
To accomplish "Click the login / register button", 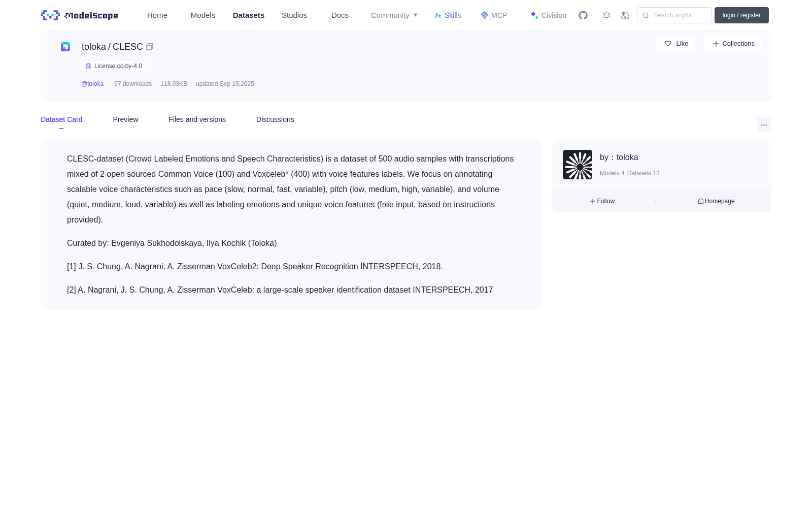I will coord(741,15).
